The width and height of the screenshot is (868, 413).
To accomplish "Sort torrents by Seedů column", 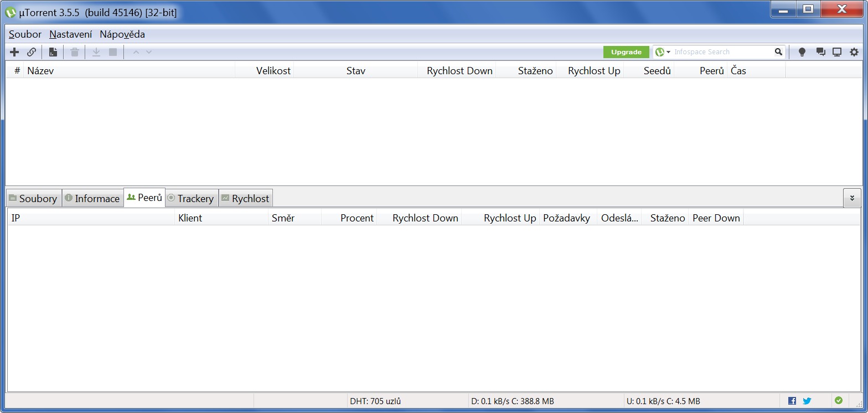I will (649, 71).
